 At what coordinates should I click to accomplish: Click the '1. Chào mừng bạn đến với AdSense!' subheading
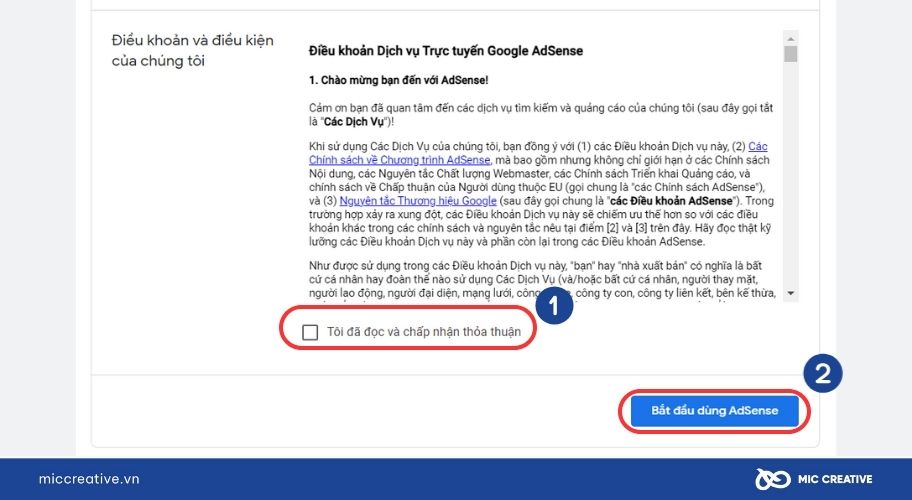point(398,80)
